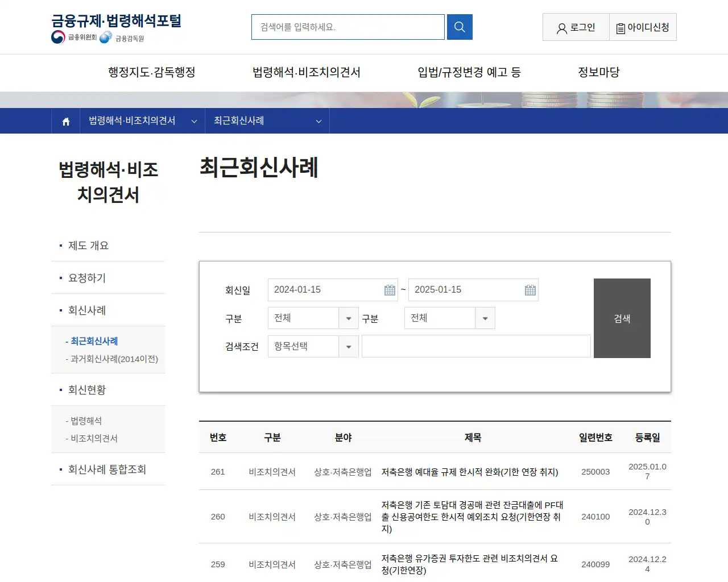The width and height of the screenshot is (728, 582).
Task: Open the 법령해석·비조치의견서 main menu
Action: (307, 72)
